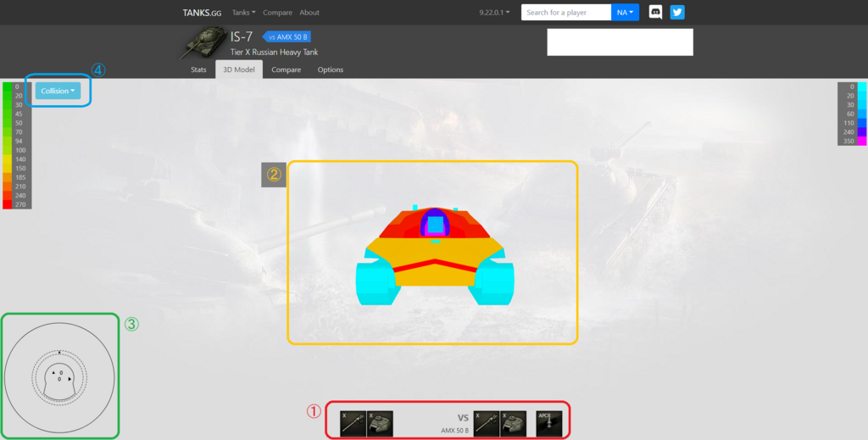868x440 pixels.
Task: Click the 60 blue legend swatch
Action: tap(862, 114)
